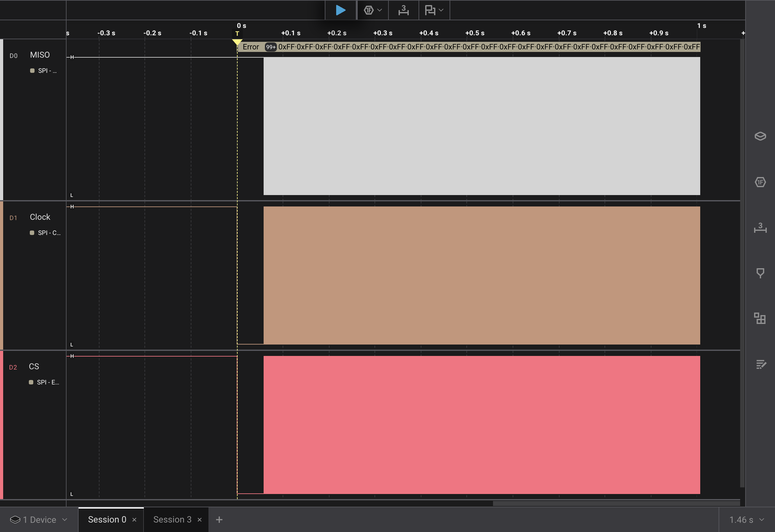Switch to the Session 3 tab
This screenshot has width=775, height=532.
pyautogui.click(x=172, y=519)
